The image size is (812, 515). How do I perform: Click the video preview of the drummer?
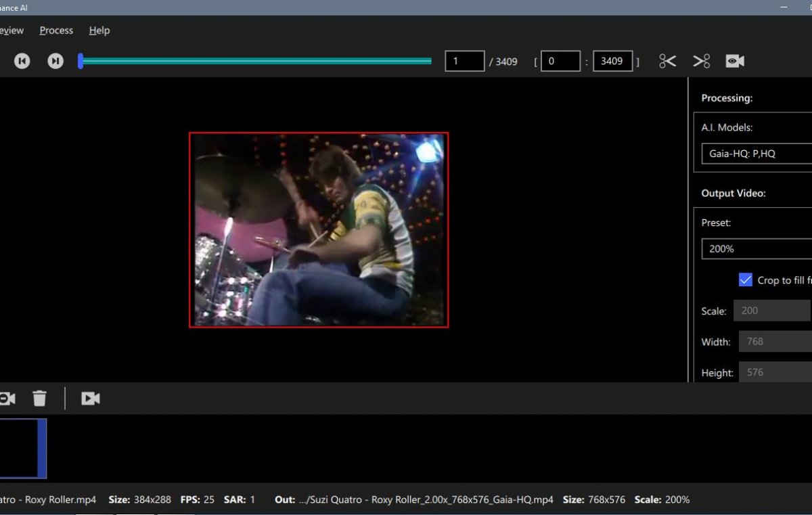[x=319, y=230]
